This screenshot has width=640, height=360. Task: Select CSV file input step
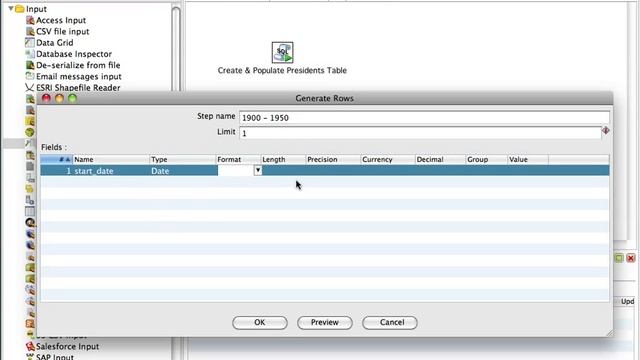(x=62, y=31)
